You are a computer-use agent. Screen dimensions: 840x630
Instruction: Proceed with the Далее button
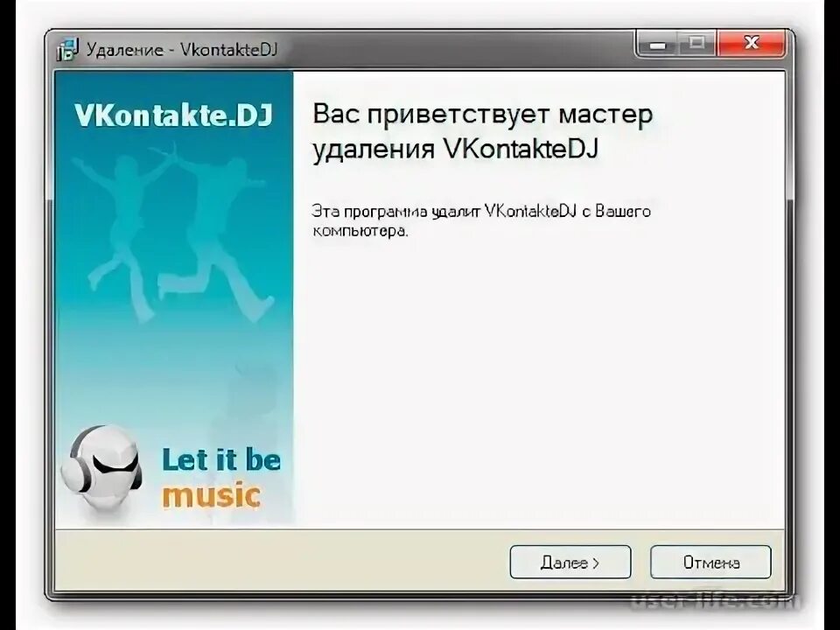[570, 562]
